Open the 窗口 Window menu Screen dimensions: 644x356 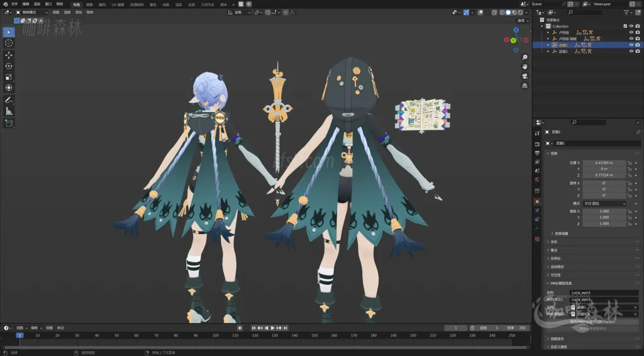(48, 4)
